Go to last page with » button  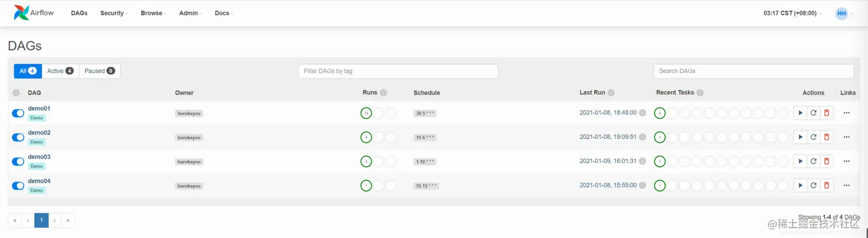point(68,220)
